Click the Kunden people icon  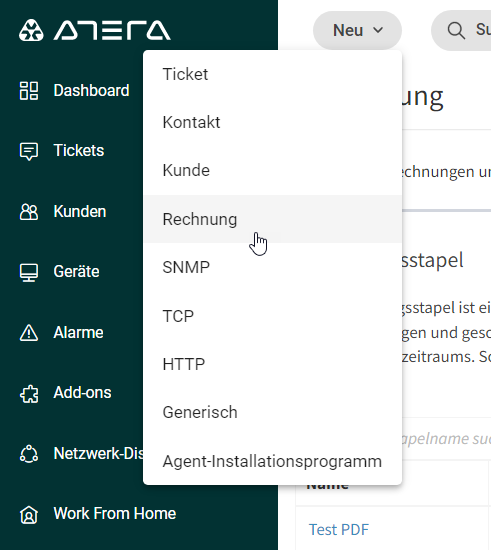[x=29, y=212]
